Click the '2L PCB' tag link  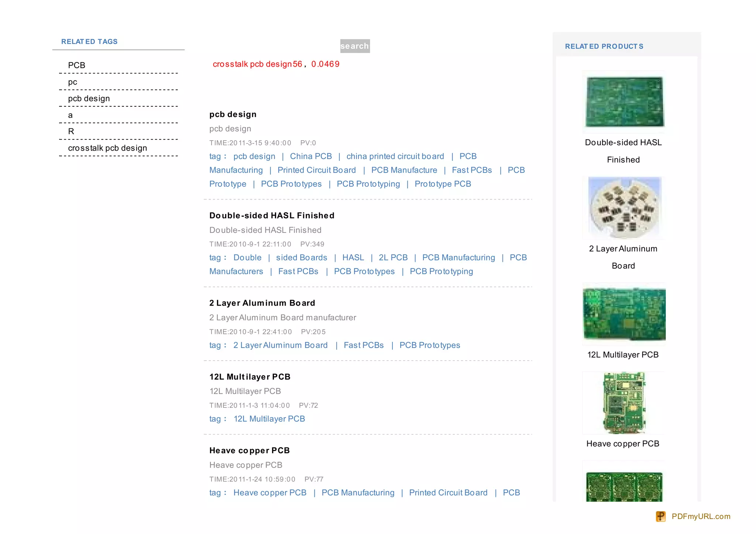coord(393,258)
